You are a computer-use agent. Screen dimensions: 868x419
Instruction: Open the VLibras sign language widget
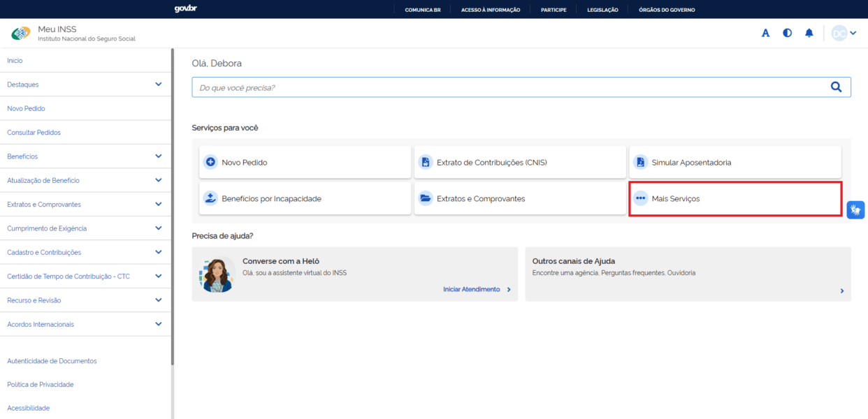[x=855, y=210]
